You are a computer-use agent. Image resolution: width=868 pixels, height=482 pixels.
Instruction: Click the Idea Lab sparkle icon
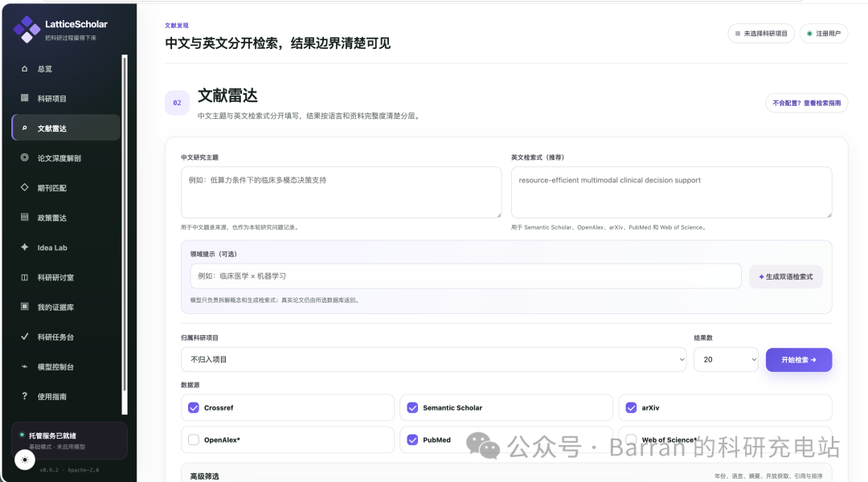pyautogui.click(x=24, y=247)
